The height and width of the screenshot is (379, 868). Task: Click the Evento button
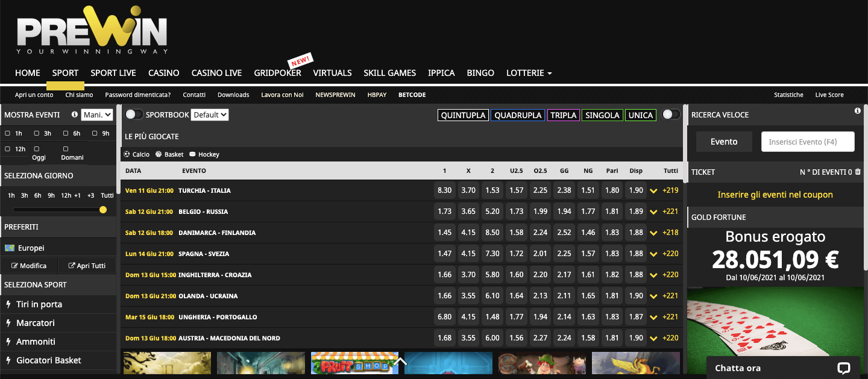pyautogui.click(x=724, y=142)
